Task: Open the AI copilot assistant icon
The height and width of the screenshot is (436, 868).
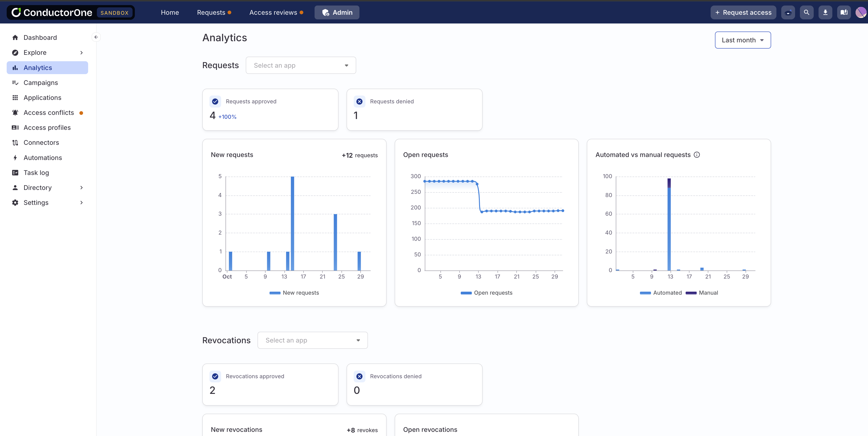Action: pyautogui.click(x=788, y=12)
